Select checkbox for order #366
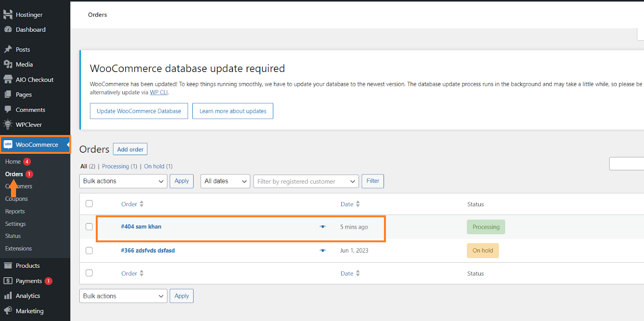 click(89, 251)
